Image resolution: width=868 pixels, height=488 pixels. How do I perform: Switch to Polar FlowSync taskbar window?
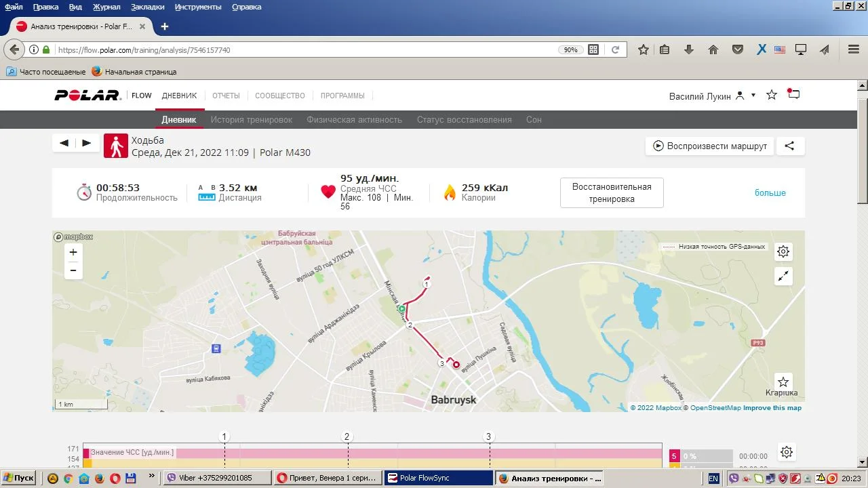tap(438, 478)
